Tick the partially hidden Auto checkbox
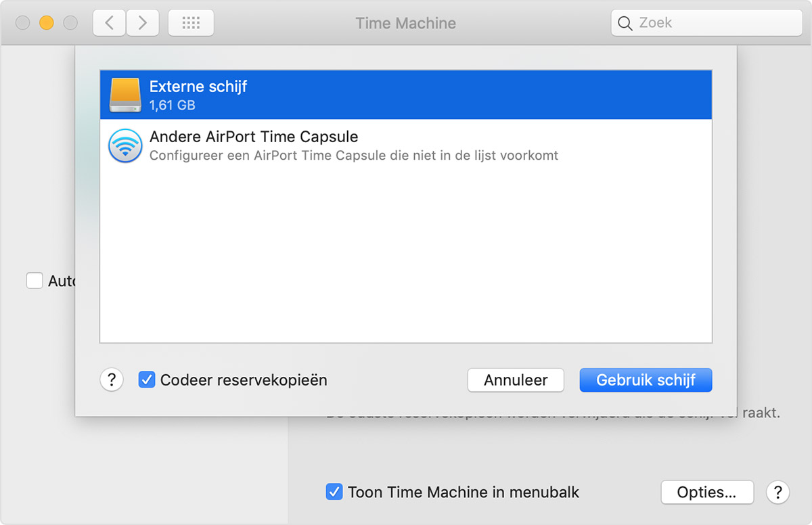Screen dimensions: 812x525 35,280
